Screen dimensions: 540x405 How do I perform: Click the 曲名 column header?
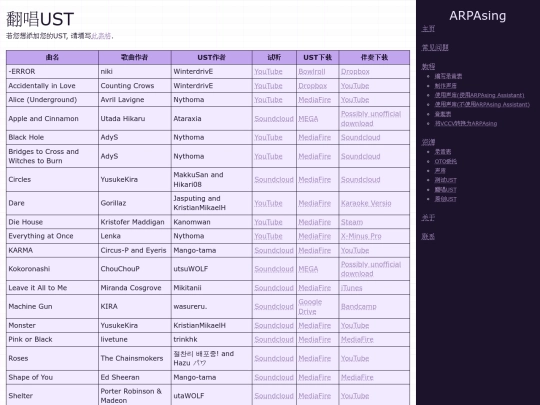[x=52, y=58]
